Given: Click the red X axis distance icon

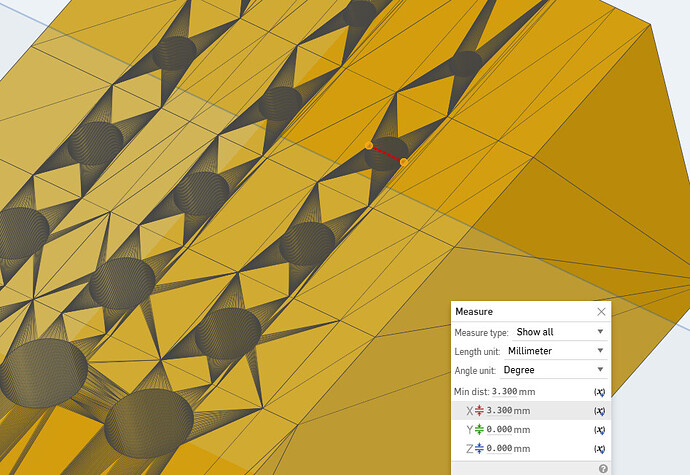Looking at the screenshot, I should [477, 411].
